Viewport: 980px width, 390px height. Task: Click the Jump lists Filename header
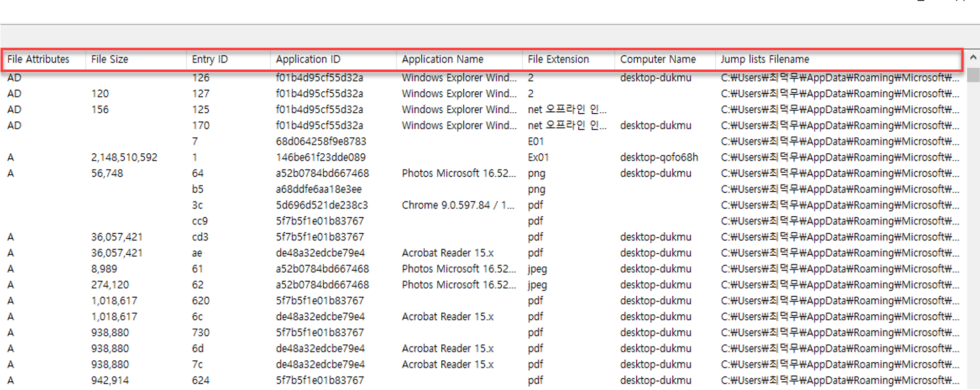coord(765,59)
